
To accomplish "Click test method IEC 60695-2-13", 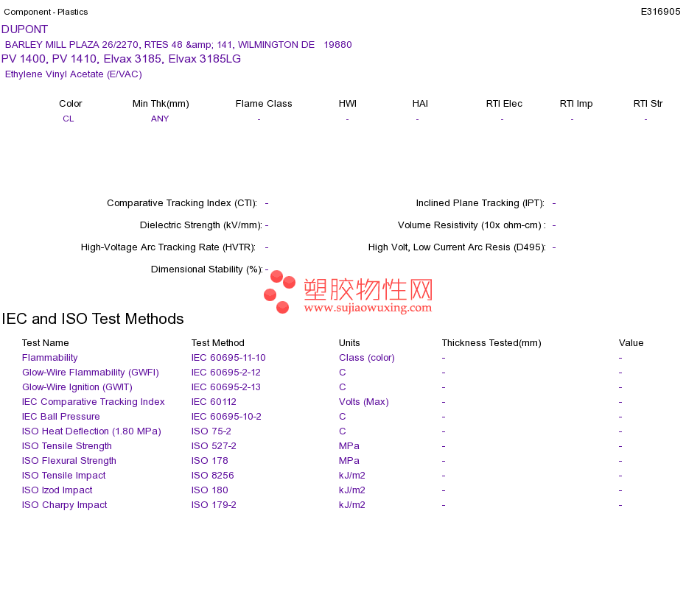I will coord(226,387).
